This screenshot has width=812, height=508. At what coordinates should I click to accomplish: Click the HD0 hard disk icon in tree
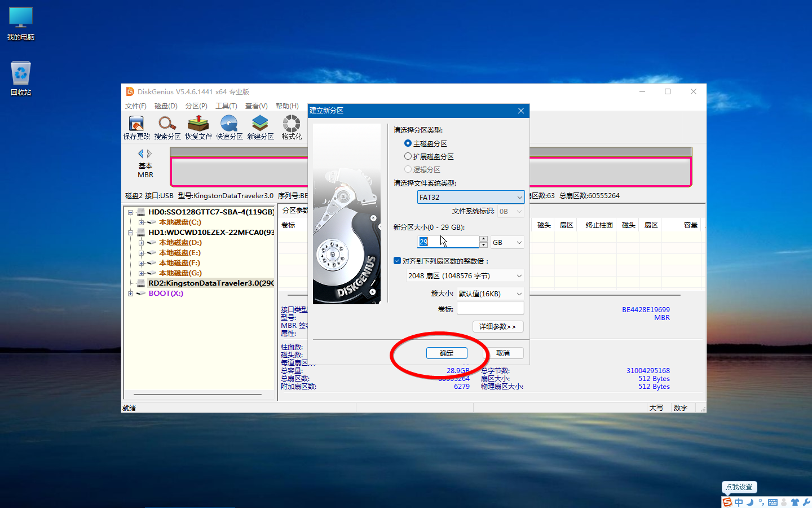tap(142, 212)
